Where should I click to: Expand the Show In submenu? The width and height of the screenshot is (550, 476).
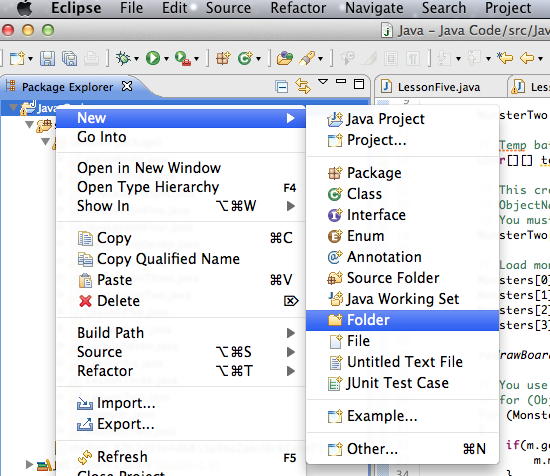[x=181, y=206]
